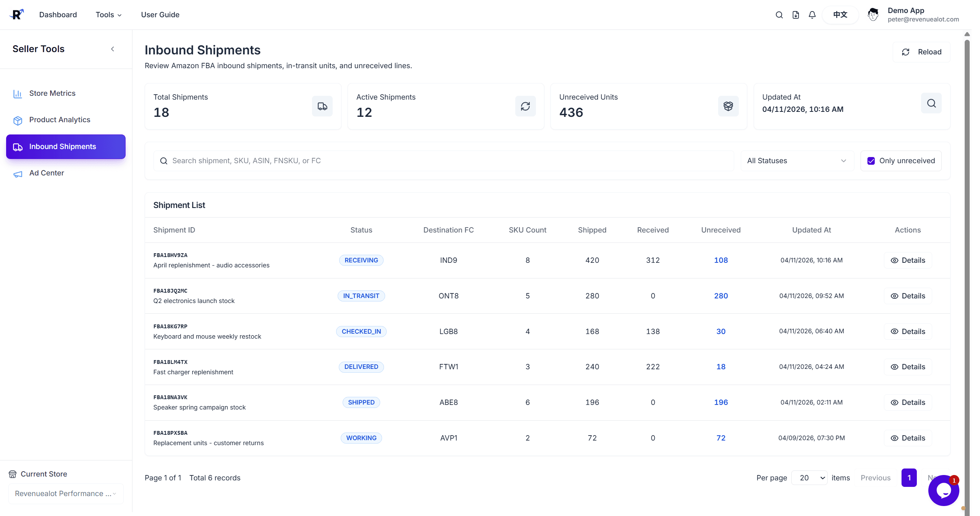Click the SHIPPED status badge
Screen dimensions: 980x516
pyautogui.click(x=361, y=403)
